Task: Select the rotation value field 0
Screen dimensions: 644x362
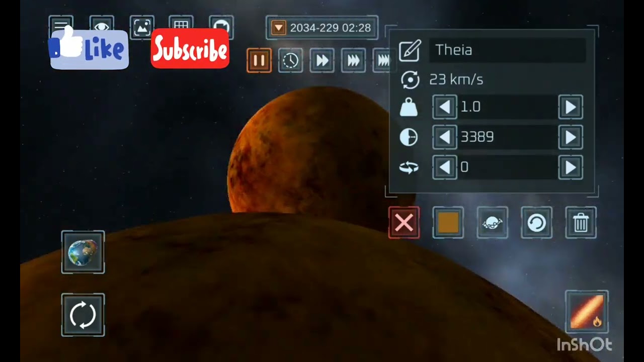Action: [508, 167]
